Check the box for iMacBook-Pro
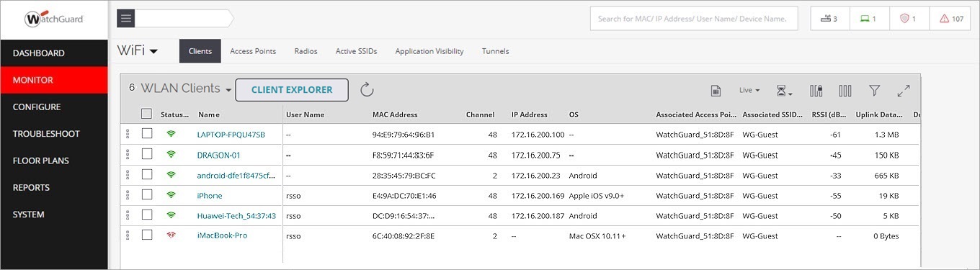Image resolution: width=980 pixels, height=270 pixels. coord(147,235)
